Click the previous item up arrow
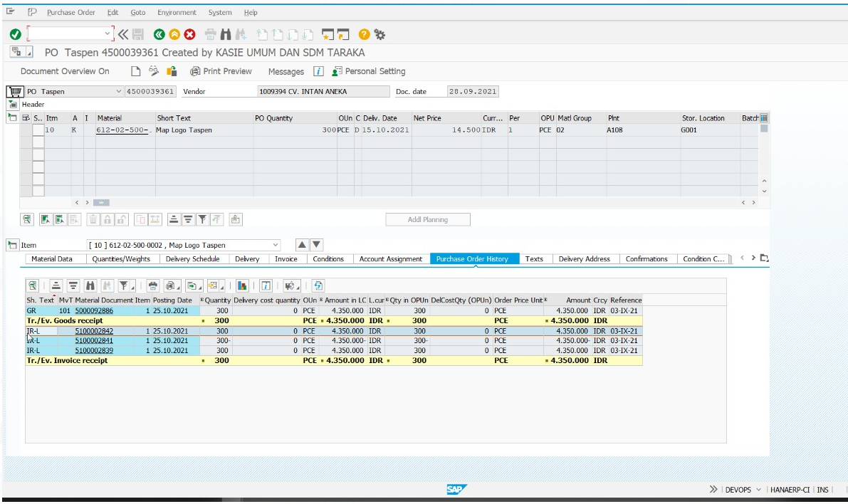848x504 pixels. (302, 245)
